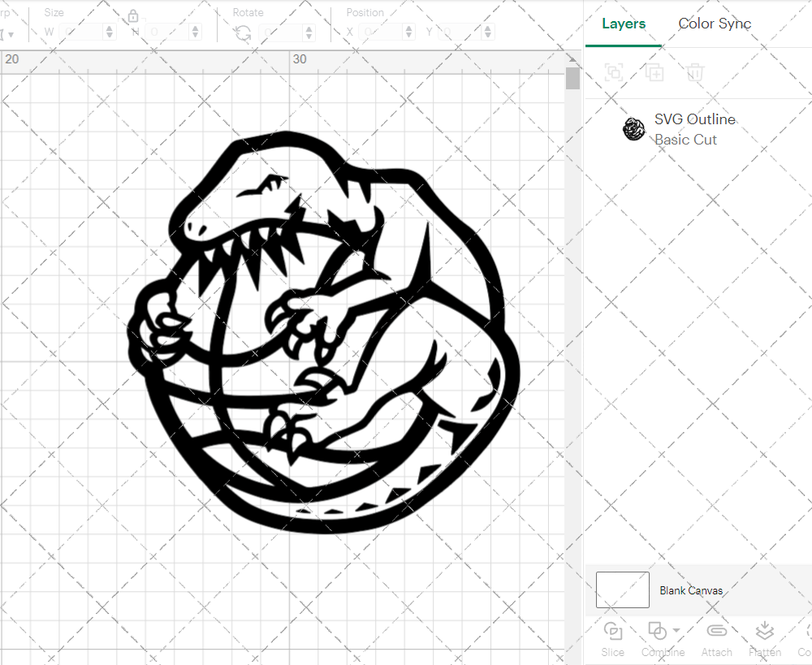Click the duplicate layer icon
Image resolution: width=812 pixels, height=665 pixels.
coord(654,72)
